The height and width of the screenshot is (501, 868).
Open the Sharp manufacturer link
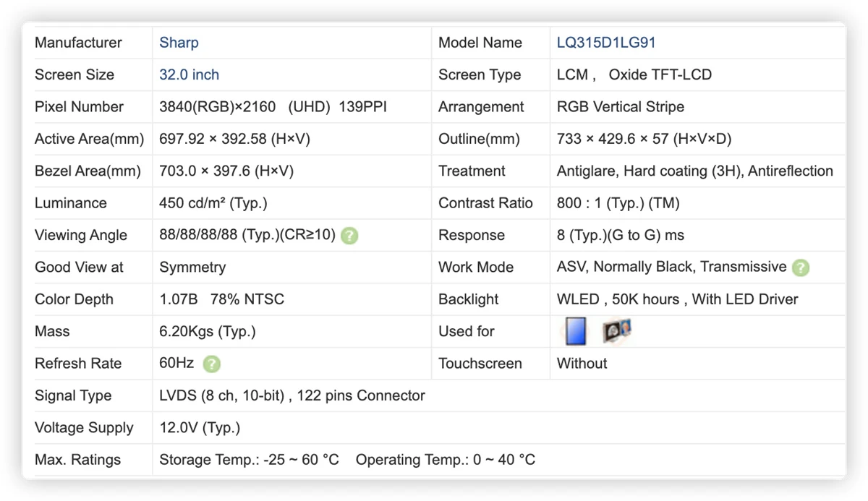[179, 43]
